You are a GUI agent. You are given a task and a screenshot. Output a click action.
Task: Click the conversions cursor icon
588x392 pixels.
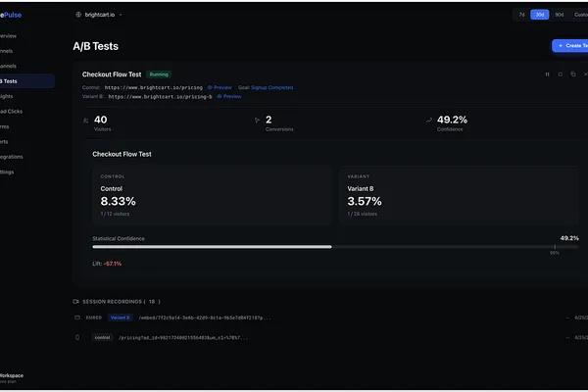point(257,121)
